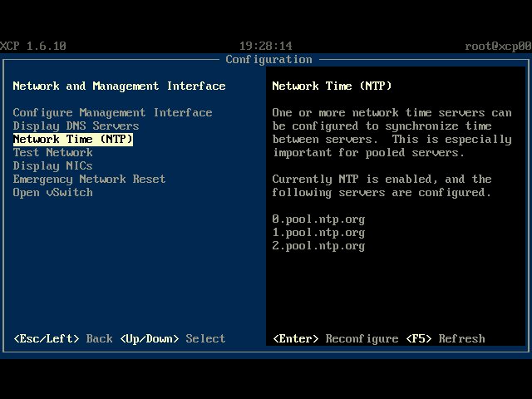532x399 pixels.
Task: Click the XCP 1.6.10 version text
Action: tap(33, 46)
